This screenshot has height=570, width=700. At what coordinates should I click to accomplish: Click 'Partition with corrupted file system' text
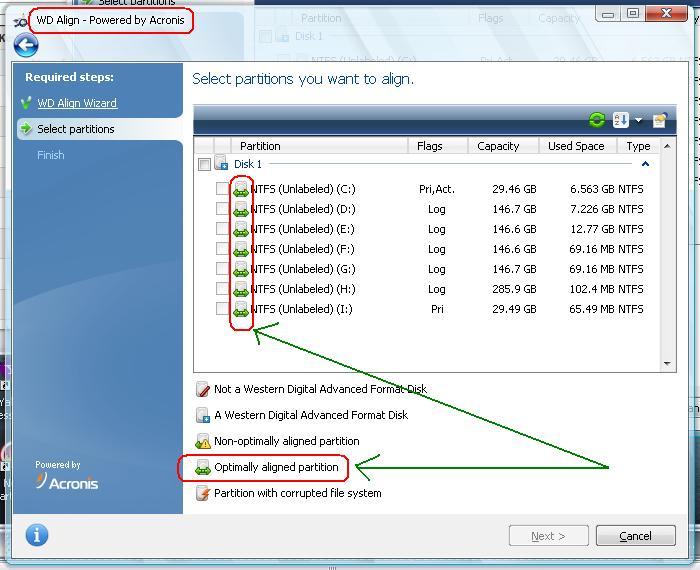pyautogui.click(x=298, y=493)
